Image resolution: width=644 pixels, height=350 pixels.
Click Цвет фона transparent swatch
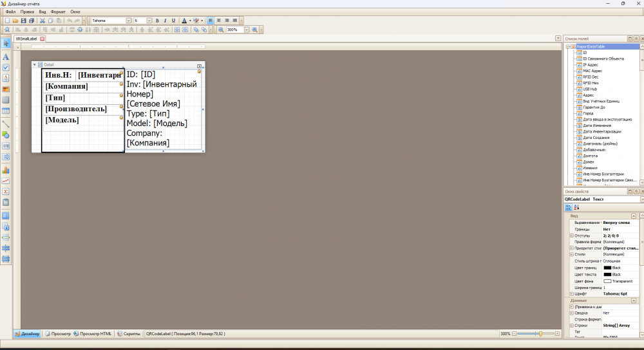point(607,281)
